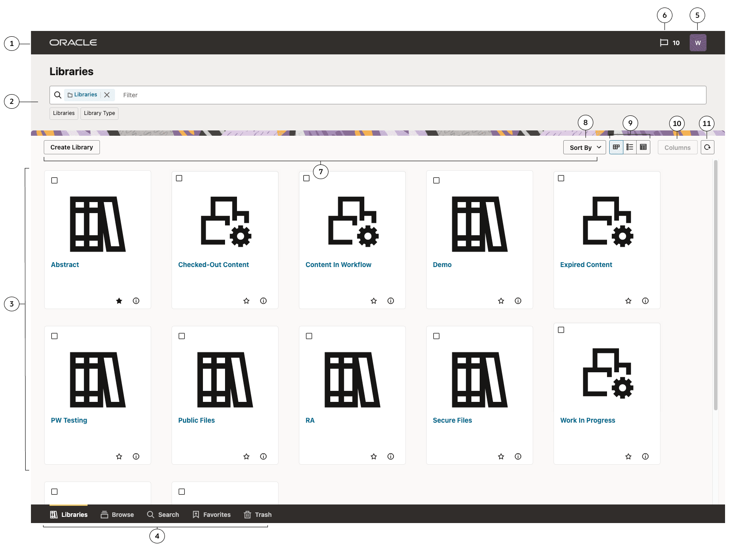The width and height of the screenshot is (756, 554).
Task: Go to the Trash tab
Action: (x=258, y=515)
